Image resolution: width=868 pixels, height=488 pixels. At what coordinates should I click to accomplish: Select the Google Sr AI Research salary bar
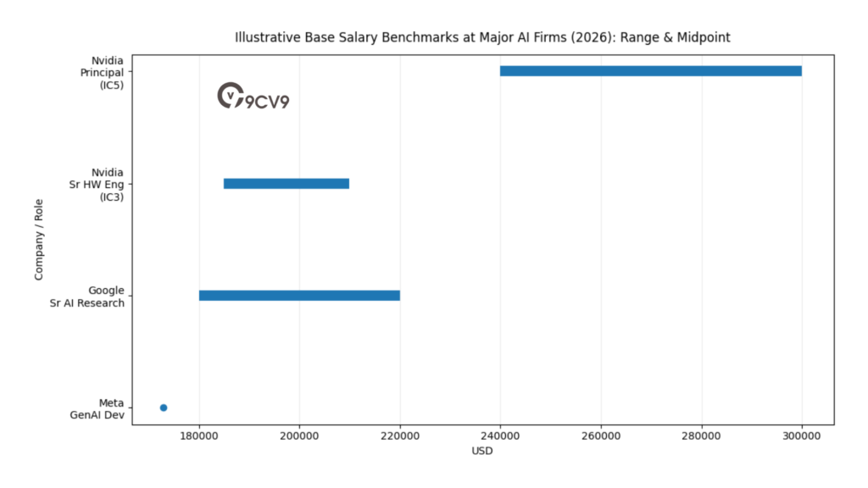coord(298,295)
